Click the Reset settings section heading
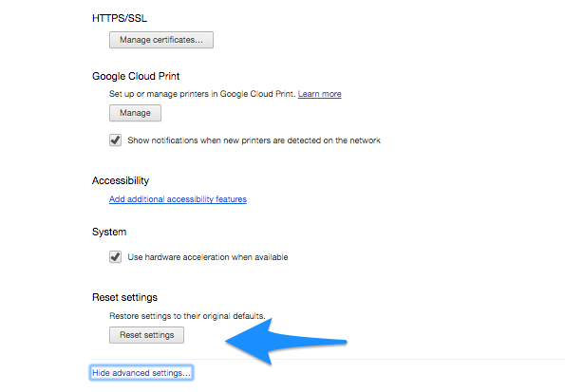This screenshot has height=392, width=565. [x=125, y=298]
